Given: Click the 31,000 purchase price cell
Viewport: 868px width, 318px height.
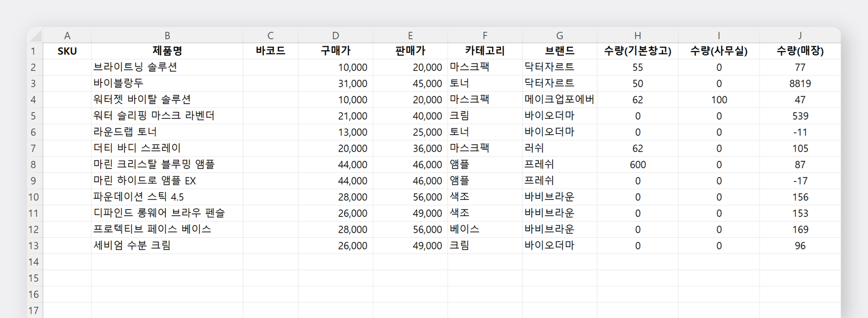Looking at the screenshot, I should pos(335,83).
